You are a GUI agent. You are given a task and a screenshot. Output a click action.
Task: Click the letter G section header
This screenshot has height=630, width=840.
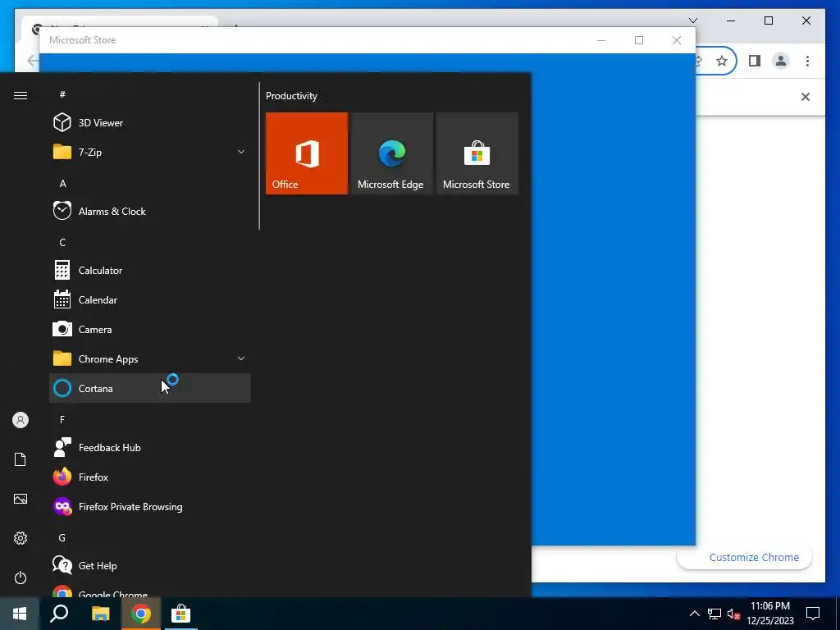pos(62,538)
